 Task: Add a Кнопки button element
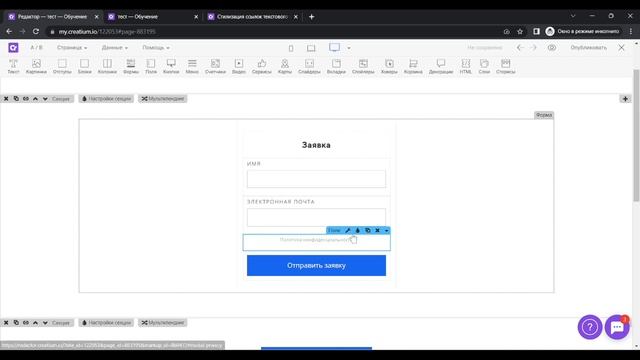(171, 66)
